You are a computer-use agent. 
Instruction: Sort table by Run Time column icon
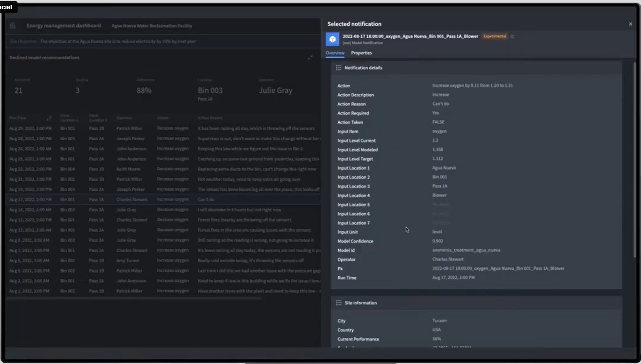49,118
